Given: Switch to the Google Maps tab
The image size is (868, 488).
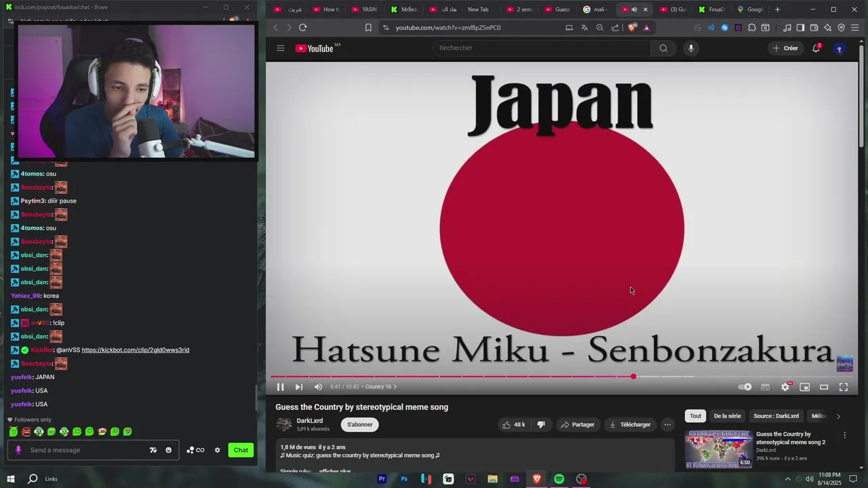Looking at the screenshot, I should (750, 9).
